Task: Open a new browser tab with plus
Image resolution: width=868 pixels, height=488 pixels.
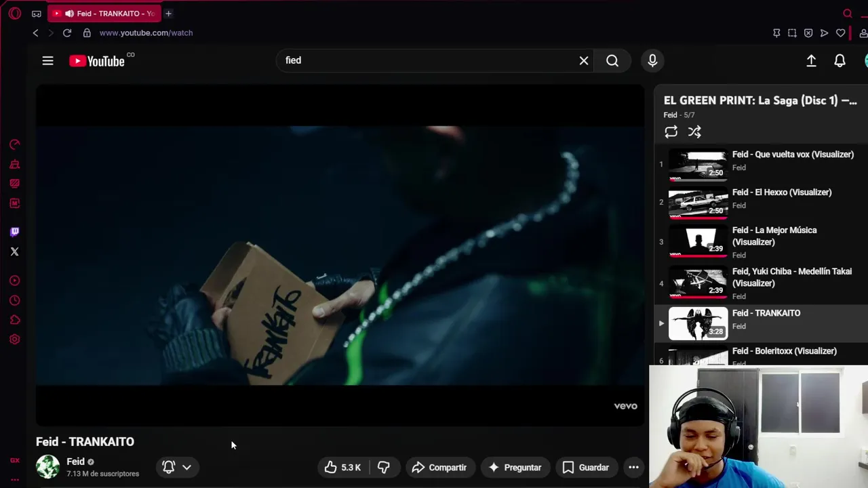Action: tap(168, 14)
